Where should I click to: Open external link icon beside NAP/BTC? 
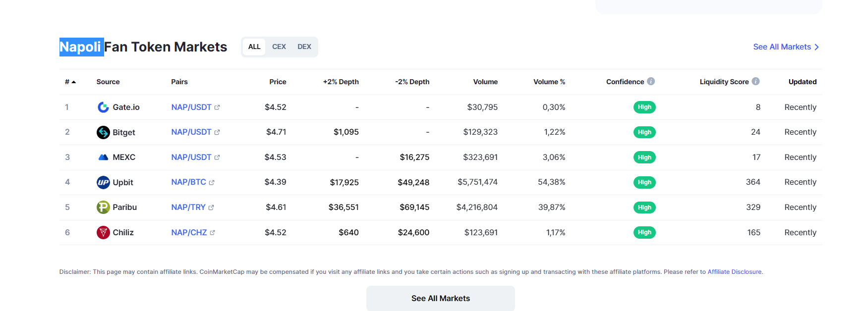tap(212, 182)
